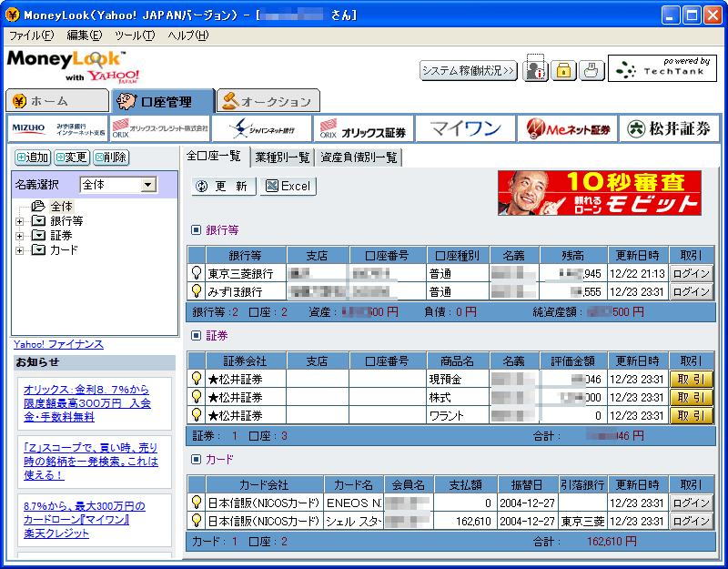Collapse the 証券 section toggle
Viewport: 728px width, 569px height.
[196, 335]
